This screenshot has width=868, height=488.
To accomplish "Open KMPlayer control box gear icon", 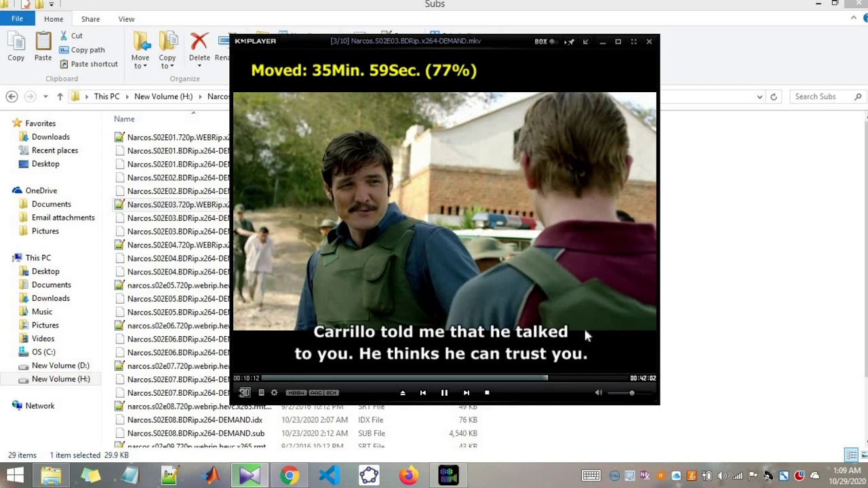I will point(274,392).
